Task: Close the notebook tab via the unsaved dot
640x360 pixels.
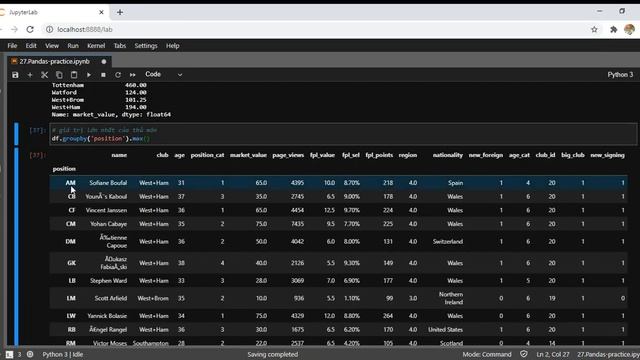Action: click(104, 62)
